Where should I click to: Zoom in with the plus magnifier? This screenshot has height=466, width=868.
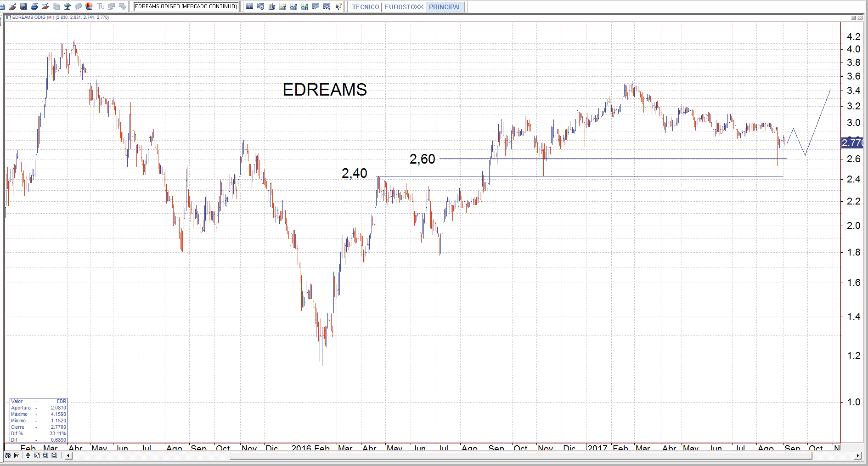54,455
